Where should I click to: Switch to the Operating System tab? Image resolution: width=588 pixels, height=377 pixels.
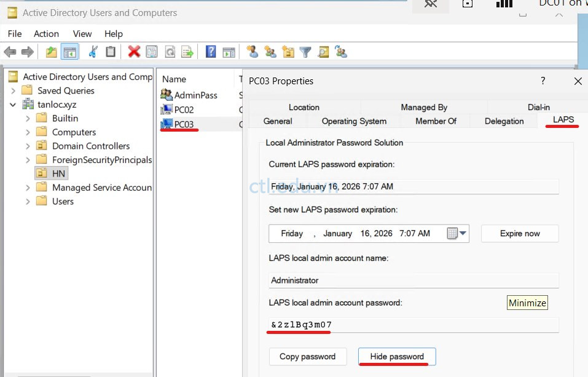click(353, 121)
